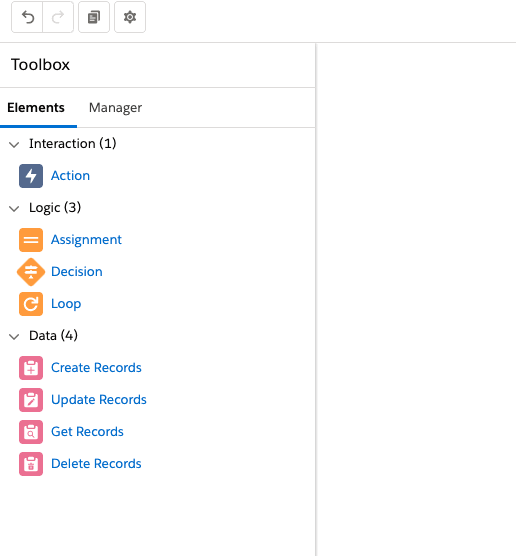This screenshot has height=556, width=516.
Task: Collapse the Logic (3) section chevron
Action: point(14,208)
